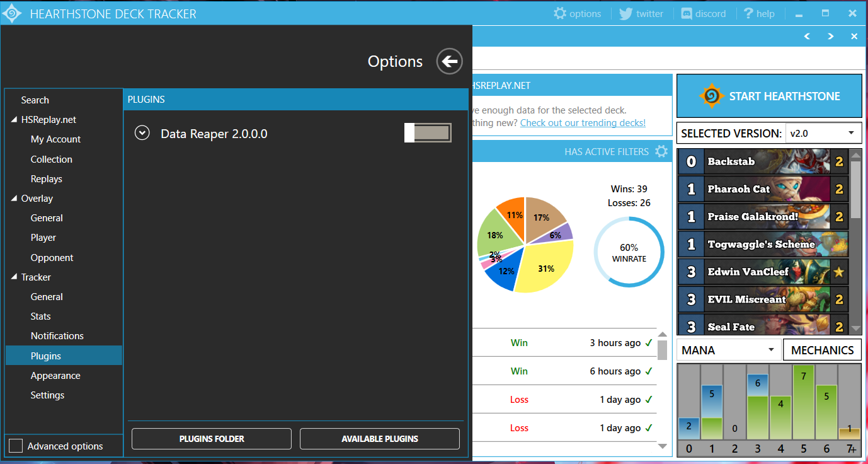The height and width of the screenshot is (464, 868).
Task: Click the green 18% pie slice
Action: tap(496, 235)
